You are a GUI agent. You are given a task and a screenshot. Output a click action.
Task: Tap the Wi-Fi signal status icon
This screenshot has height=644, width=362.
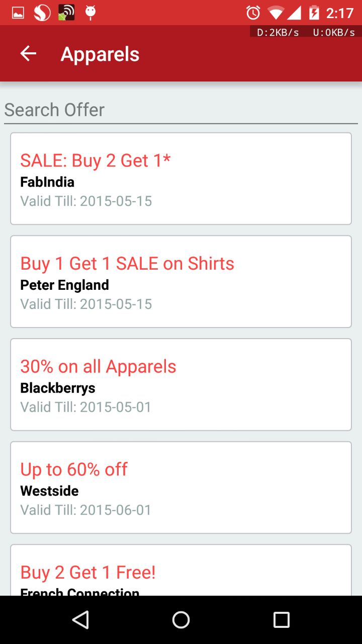[276, 13]
